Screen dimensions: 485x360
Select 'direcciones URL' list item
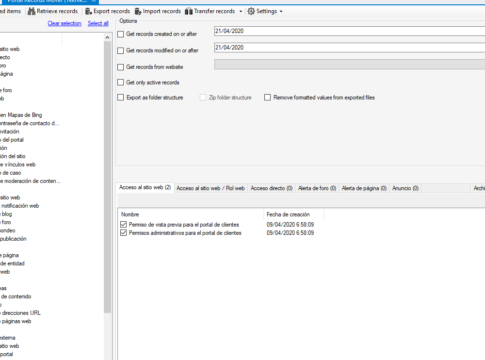point(20,313)
